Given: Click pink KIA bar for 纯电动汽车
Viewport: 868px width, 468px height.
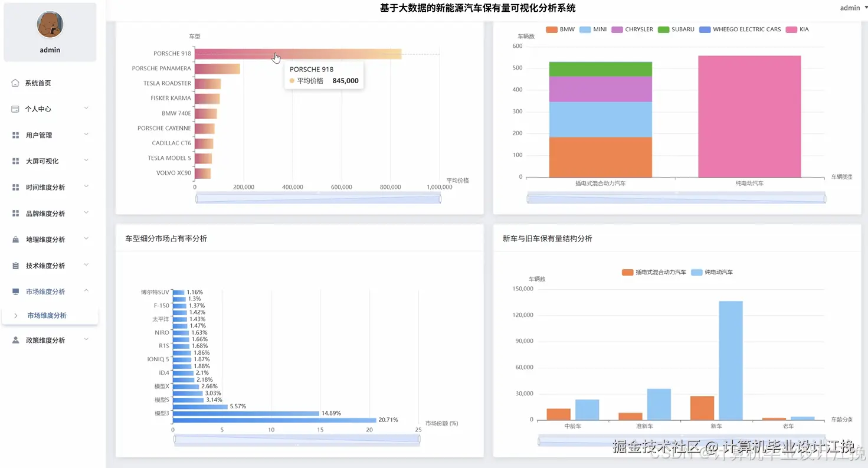Looking at the screenshot, I should 749,116.
